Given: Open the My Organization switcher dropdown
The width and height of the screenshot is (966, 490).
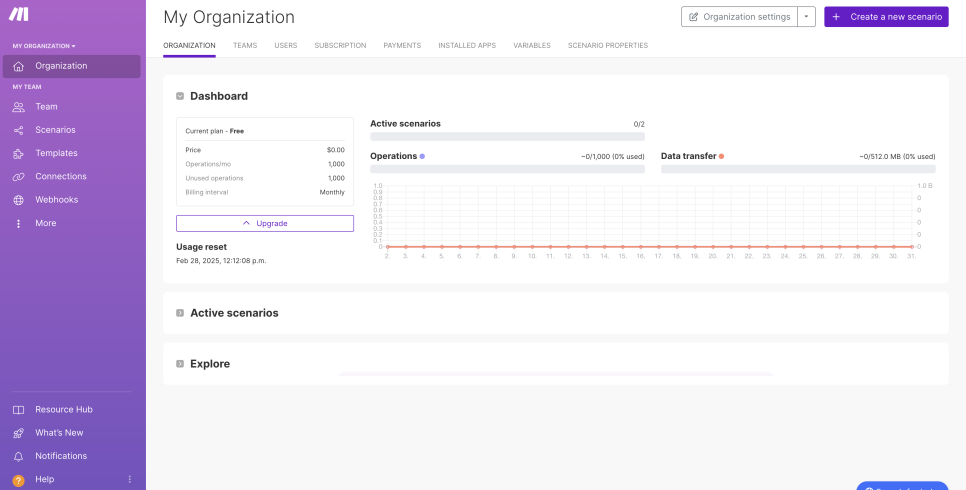Looking at the screenshot, I should pos(44,46).
